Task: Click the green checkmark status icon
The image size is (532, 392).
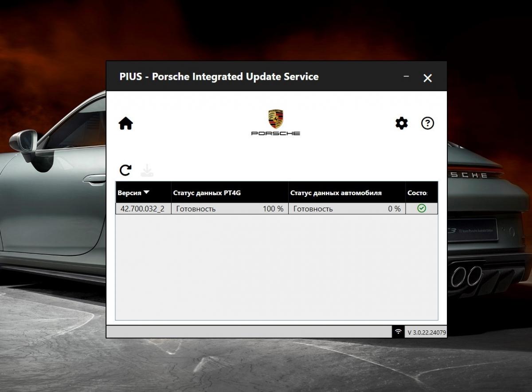Action: [422, 208]
